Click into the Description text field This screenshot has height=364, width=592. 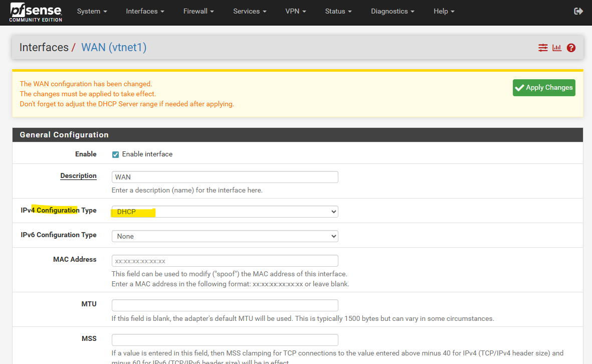(x=225, y=177)
